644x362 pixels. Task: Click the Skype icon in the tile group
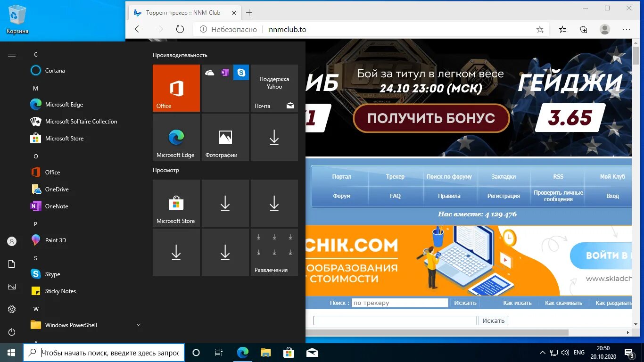click(241, 73)
